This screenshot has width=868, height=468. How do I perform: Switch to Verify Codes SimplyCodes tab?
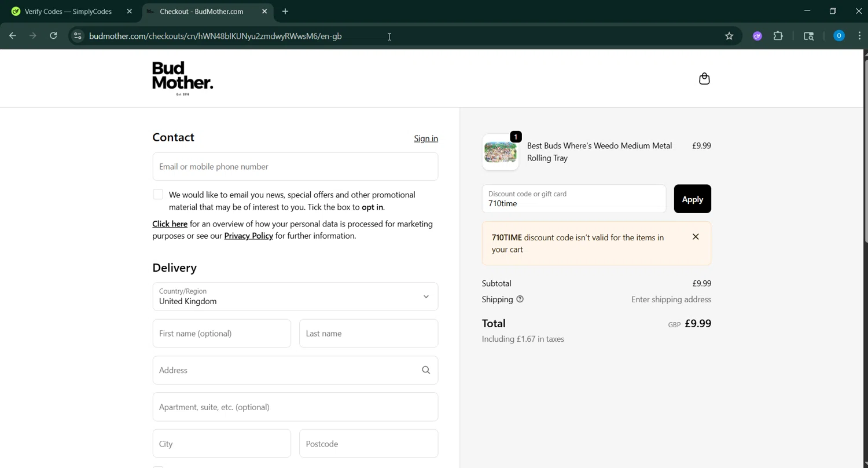tap(68, 12)
